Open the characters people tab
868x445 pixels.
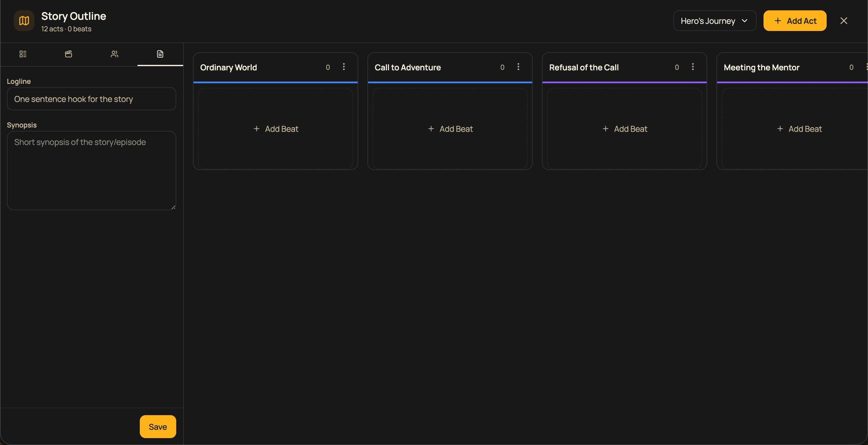[115, 54]
